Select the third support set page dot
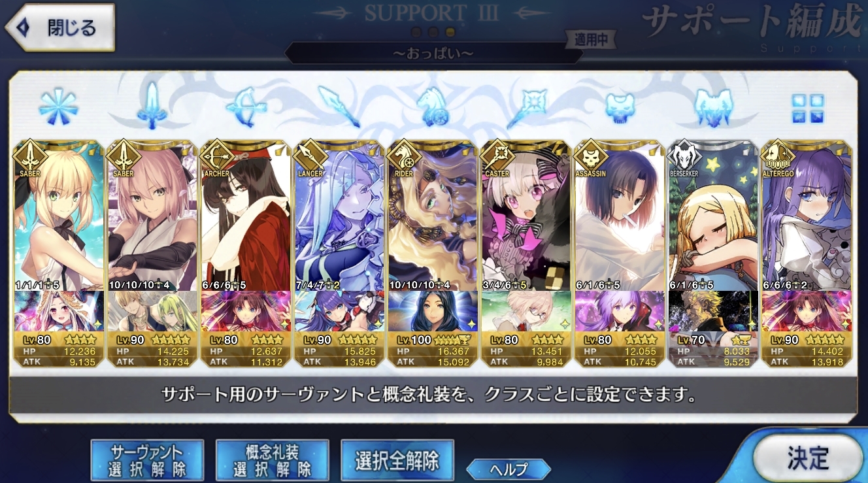This screenshot has height=483, width=868. pyautogui.click(x=450, y=31)
